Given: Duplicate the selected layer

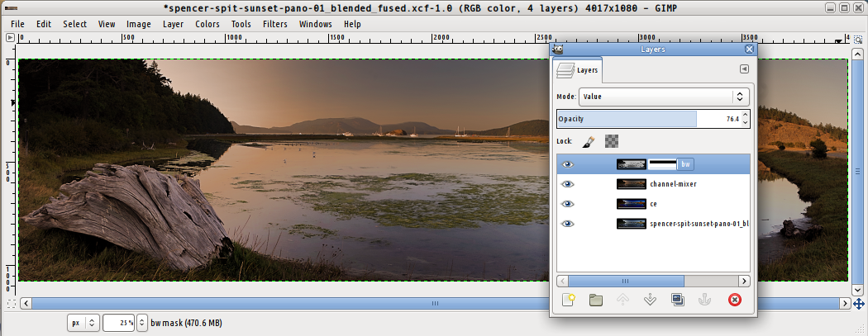Looking at the screenshot, I should (678, 300).
